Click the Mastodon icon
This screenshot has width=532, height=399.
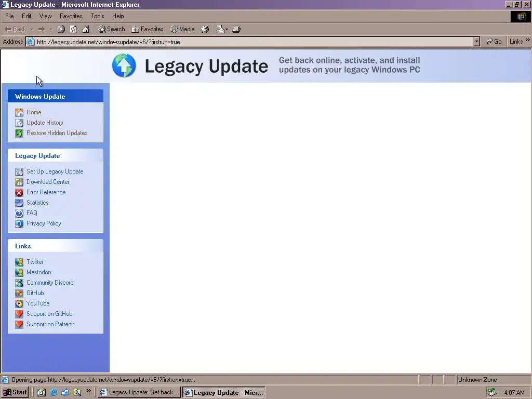point(19,272)
